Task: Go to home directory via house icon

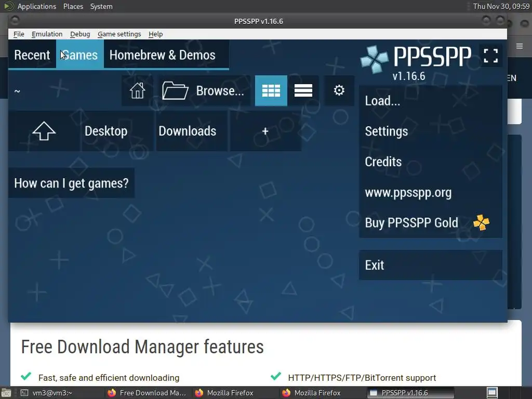Action: point(137,90)
